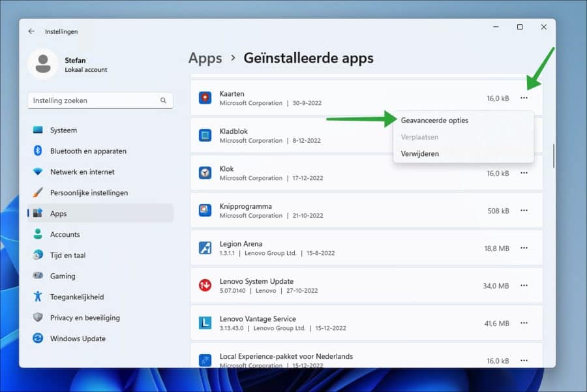Image resolution: width=587 pixels, height=392 pixels.
Task: Open more options for Lenovo System Update
Action: [524, 285]
